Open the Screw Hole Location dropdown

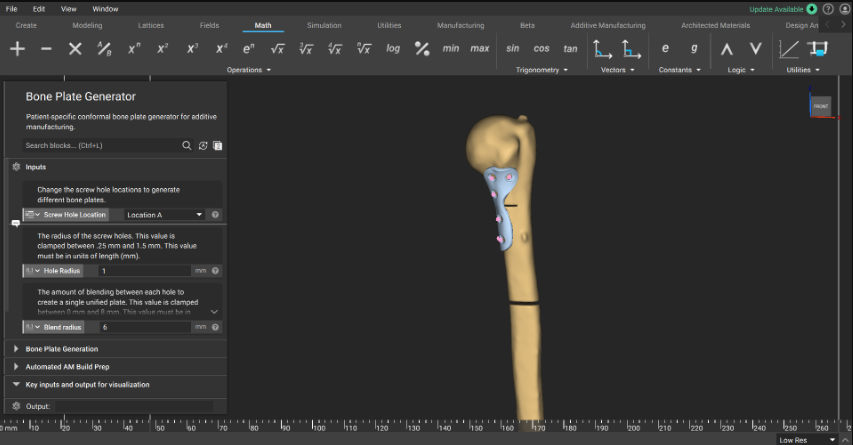coord(165,214)
